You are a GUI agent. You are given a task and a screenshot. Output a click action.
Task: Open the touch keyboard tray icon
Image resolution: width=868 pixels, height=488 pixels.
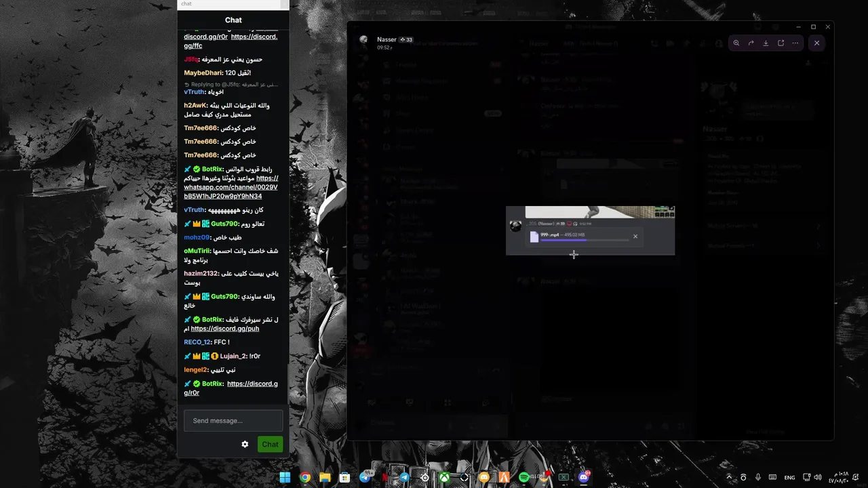pyautogui.click(x=772, y=477)
